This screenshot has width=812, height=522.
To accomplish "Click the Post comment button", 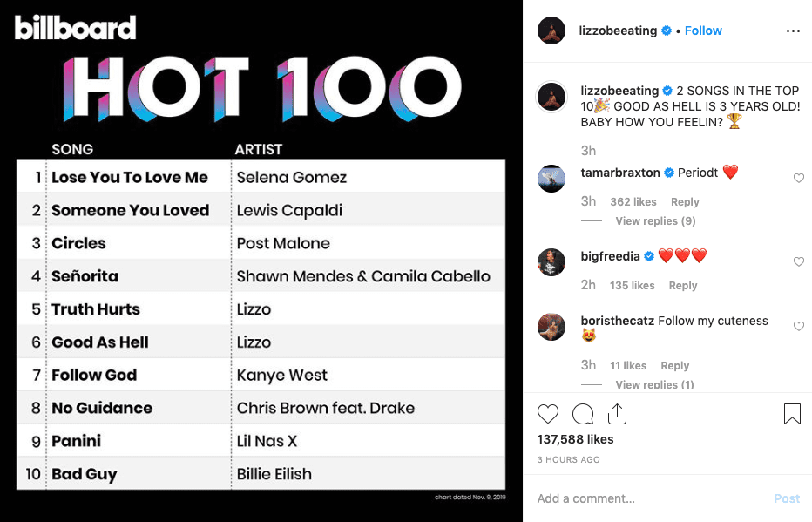I will click(x=787, y=498).
